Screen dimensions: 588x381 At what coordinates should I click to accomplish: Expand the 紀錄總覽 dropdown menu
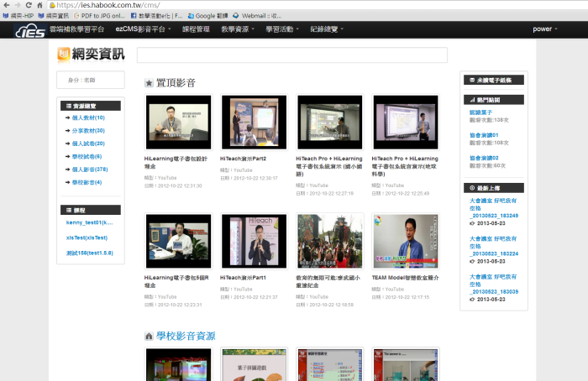tap(327, 29)
